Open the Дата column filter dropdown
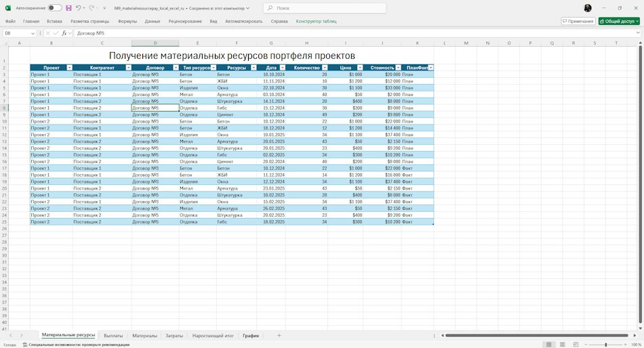The image size is (644, 348). coord(283,68)
